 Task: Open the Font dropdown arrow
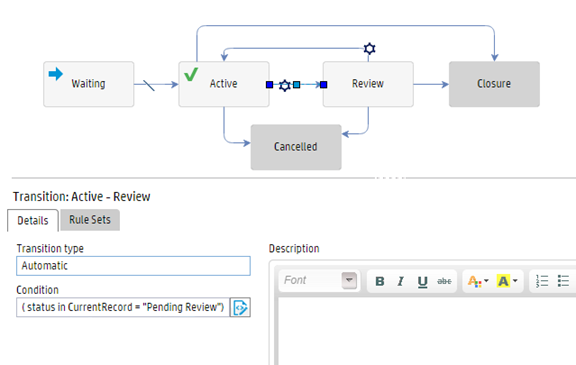(x=349, y=280)
